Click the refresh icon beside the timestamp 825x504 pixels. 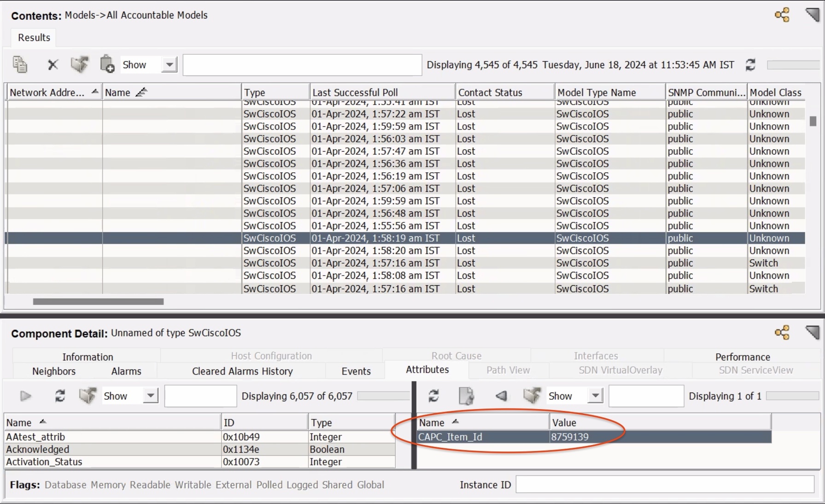pos(750,65)
